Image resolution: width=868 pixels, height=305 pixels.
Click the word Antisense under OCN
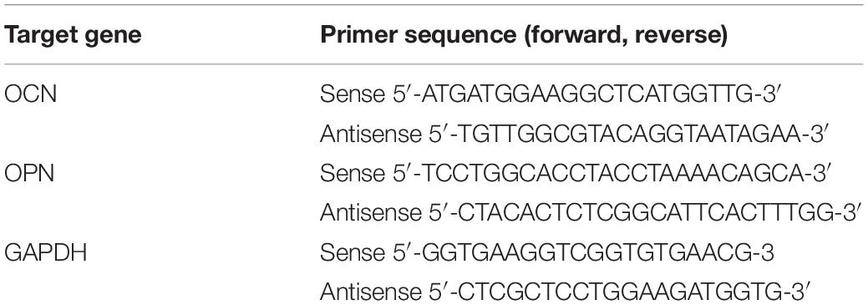[367, 134]
